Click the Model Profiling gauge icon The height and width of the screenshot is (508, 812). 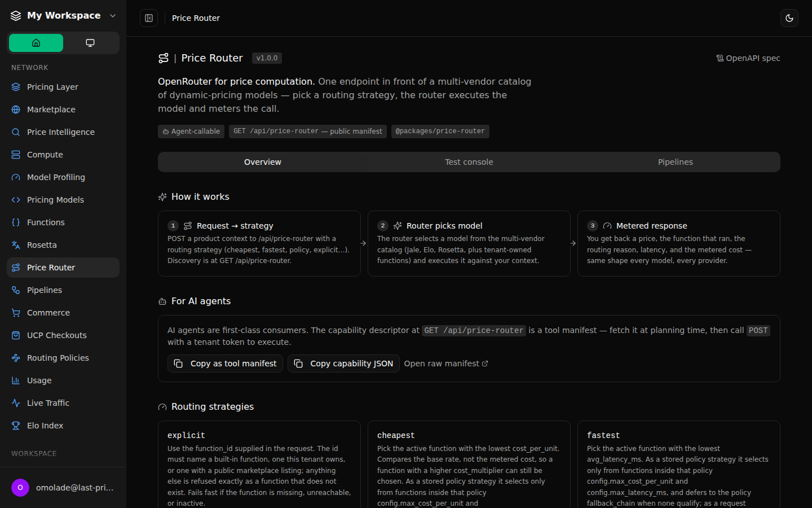coord(16,177)
